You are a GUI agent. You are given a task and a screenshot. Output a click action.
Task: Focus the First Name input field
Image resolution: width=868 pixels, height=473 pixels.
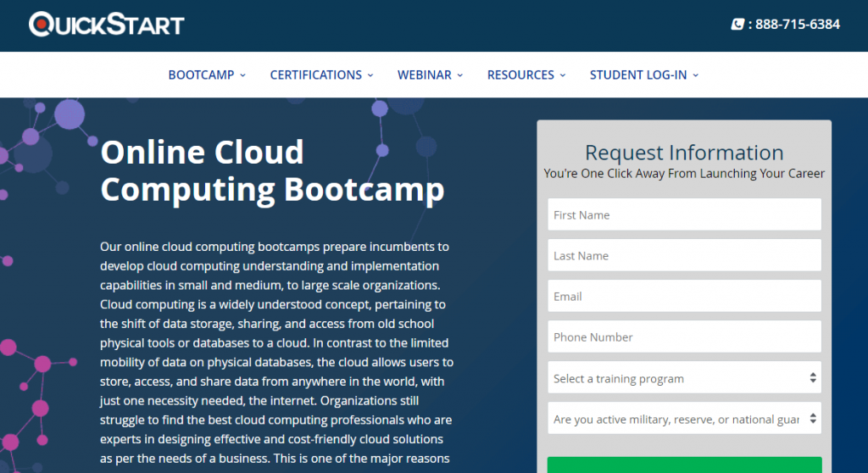click(x=684, y=214)
